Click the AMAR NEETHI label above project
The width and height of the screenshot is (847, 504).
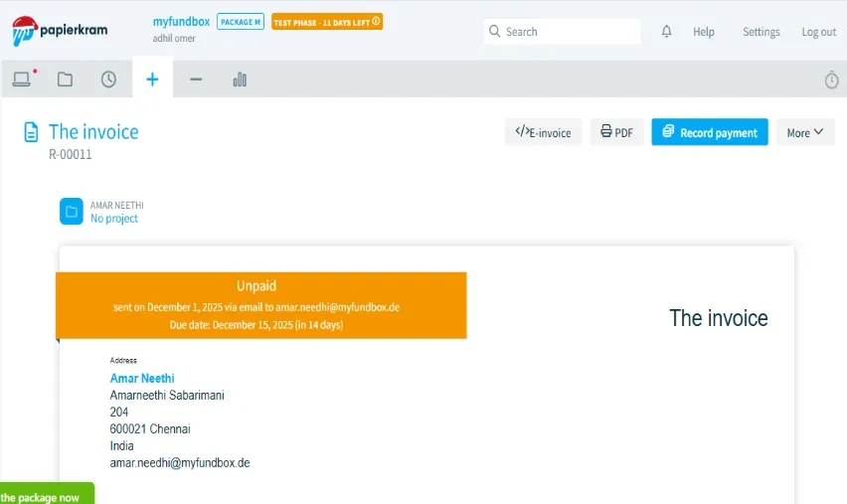[116, 205]
